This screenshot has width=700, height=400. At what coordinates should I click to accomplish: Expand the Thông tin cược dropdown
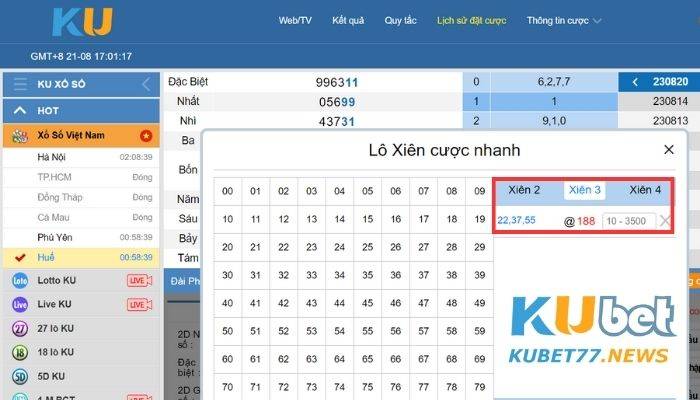point(597,21)
